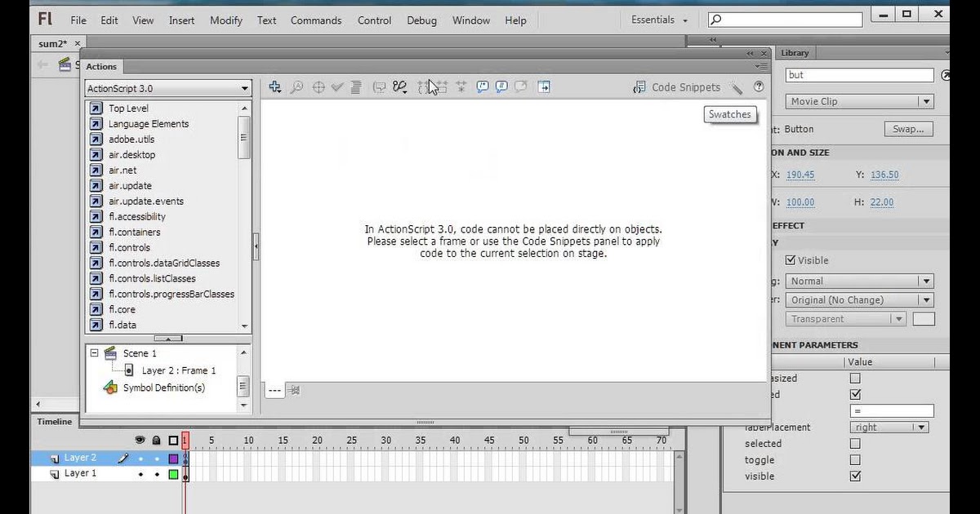980x514 pixels.
Task: Pin the active script tab
Action: pyautogui.click(x=295, y=391)
